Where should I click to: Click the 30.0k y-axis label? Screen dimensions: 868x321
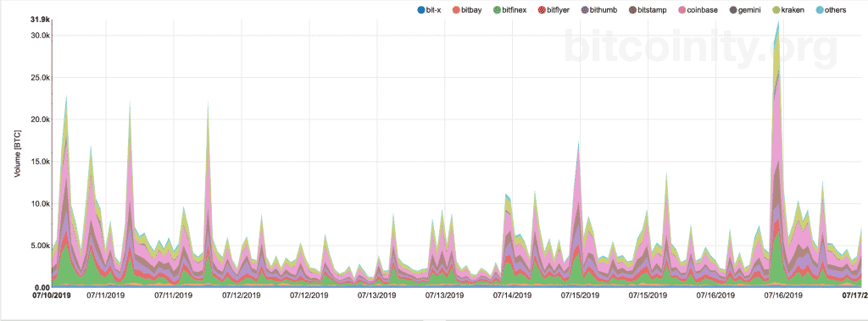[x=40, y=35]
